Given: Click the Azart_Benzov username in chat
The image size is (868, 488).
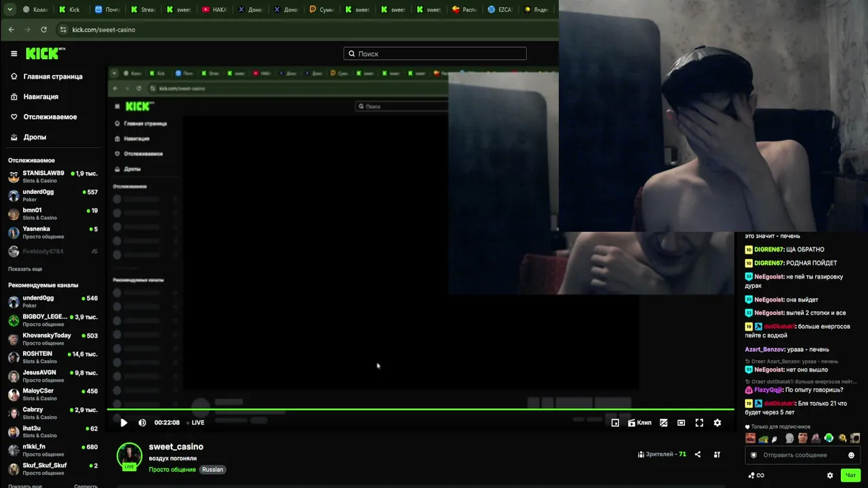Looking at the screenshot, I should [x=764, y=350].
